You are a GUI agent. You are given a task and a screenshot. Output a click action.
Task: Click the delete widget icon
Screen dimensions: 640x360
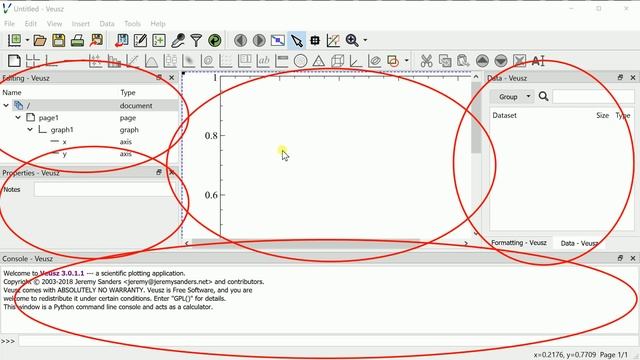pos(520,61)
